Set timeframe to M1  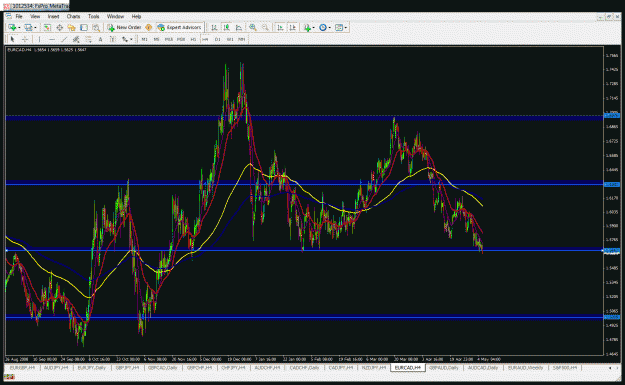tap(144, 39)
